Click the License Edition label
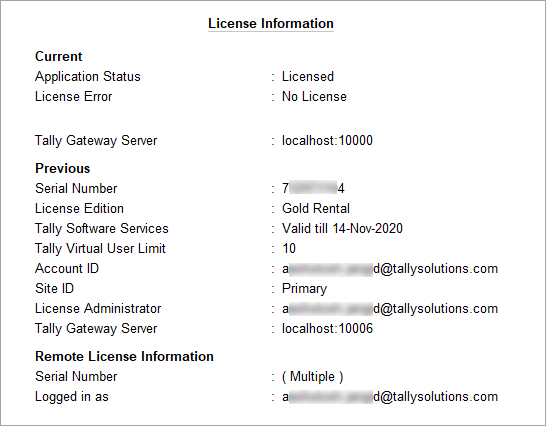Viewport: 546px width, 426px height. (x=79, y=208)
